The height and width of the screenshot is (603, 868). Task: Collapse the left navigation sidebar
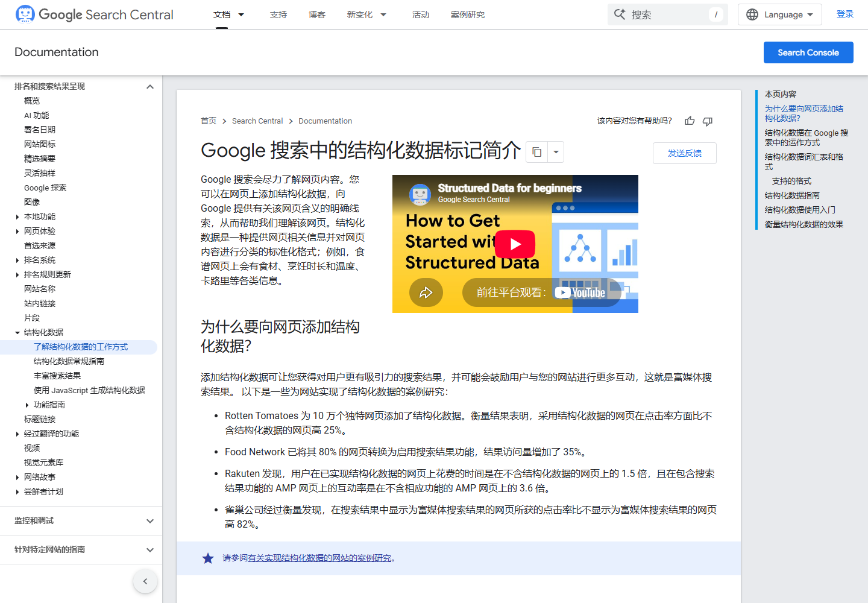145,581
